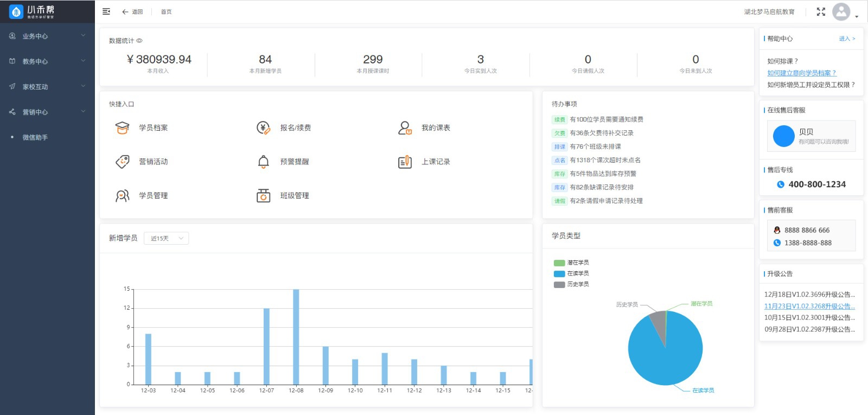Click the 报名/续费 yen icon
The height and width of the screenshot is (415, 868).
pos(263,128)
